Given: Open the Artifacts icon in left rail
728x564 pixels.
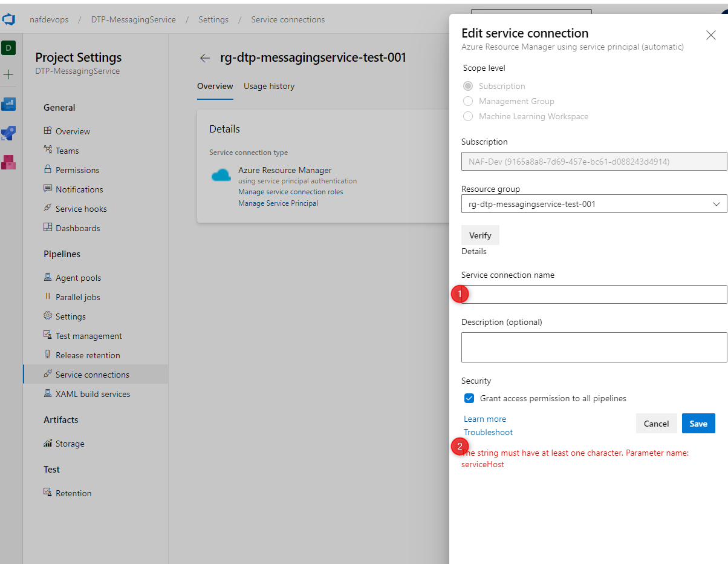Looking at the screenshot, I should (x=8, y=162).
